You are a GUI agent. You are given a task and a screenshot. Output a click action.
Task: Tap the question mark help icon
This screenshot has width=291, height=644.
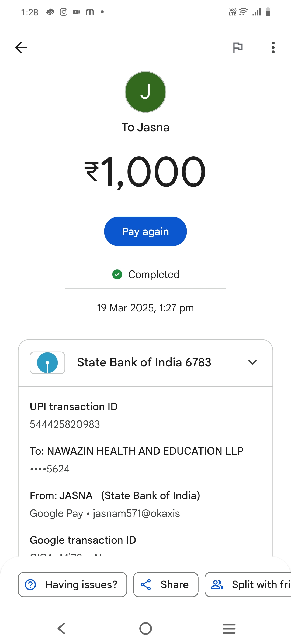click(x=30, y=585)
